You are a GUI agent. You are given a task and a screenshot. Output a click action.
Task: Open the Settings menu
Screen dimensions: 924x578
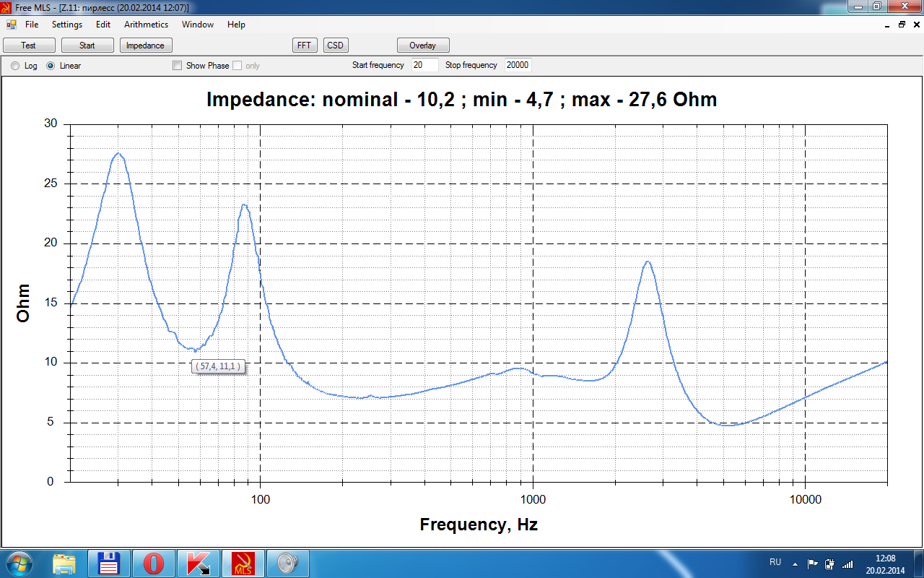coord(67,25)
